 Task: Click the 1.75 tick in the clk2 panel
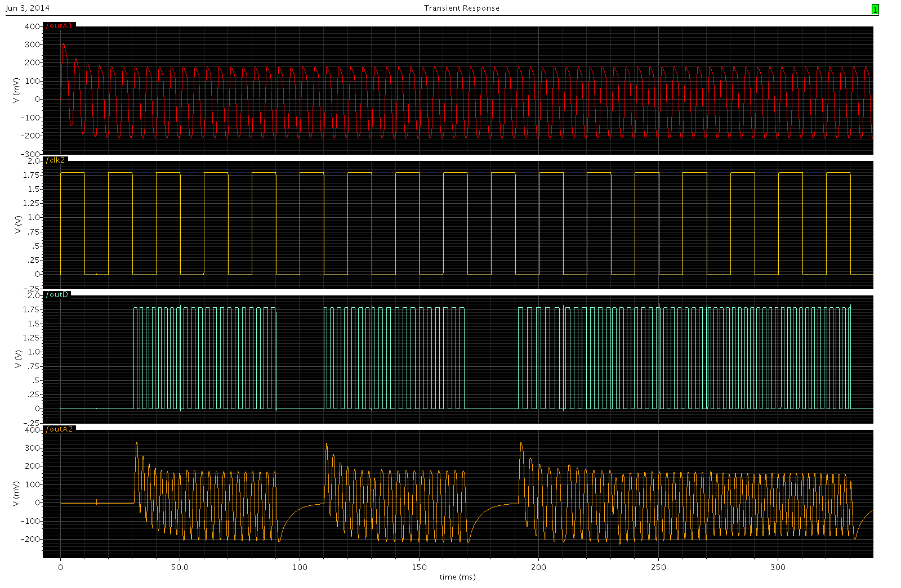32,175
